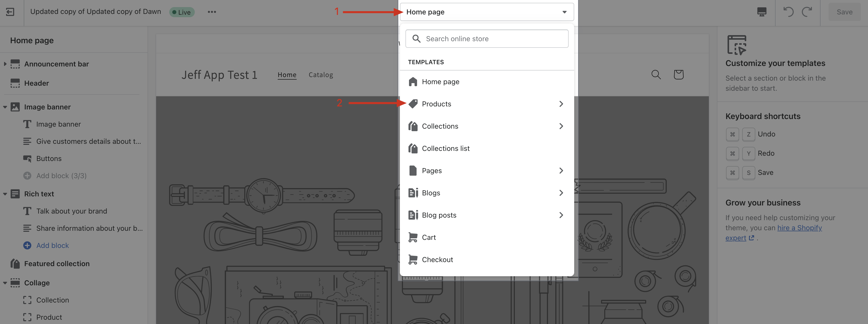Click the Collage section icon
The image size is (868, 324).
[15, 283]
